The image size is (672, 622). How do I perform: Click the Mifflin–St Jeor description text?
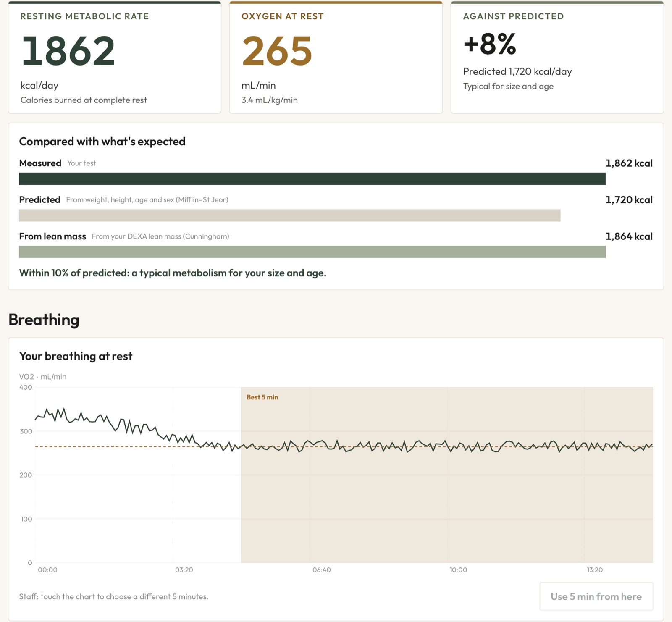tap(147, 200)
